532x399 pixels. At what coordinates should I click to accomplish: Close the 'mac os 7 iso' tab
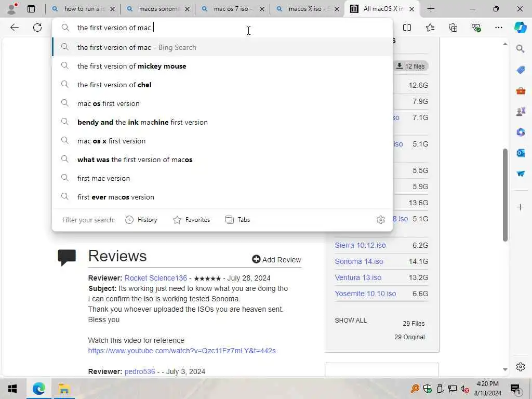[x=262, y=9]
